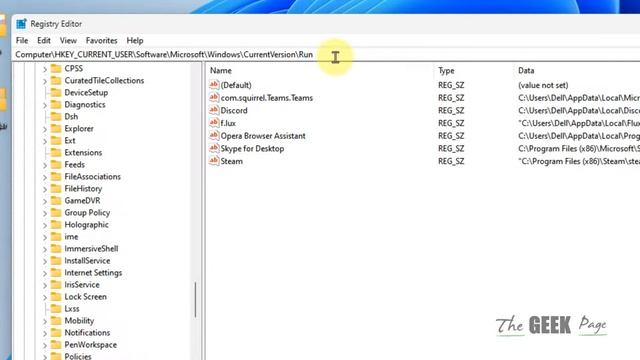Click the Group Policy folder icon
Viewport: 640px width, 360px height.
click(x=56, y=213)
